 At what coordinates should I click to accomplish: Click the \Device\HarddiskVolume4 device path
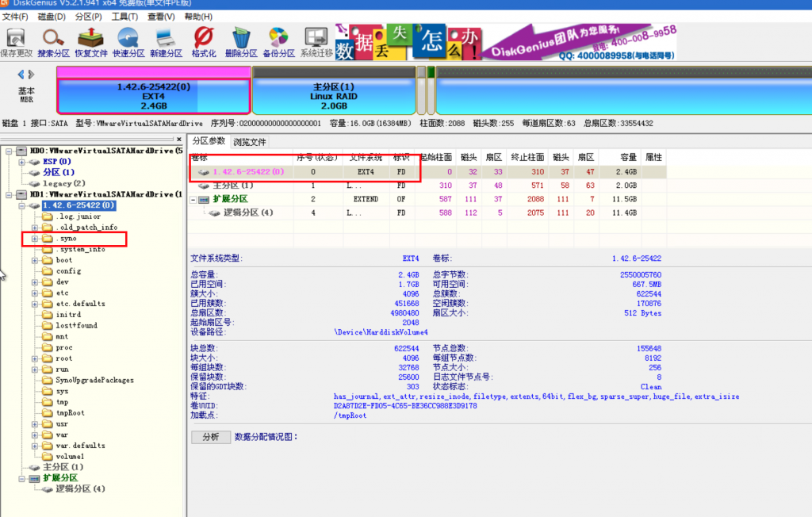[x=381, y=332]
